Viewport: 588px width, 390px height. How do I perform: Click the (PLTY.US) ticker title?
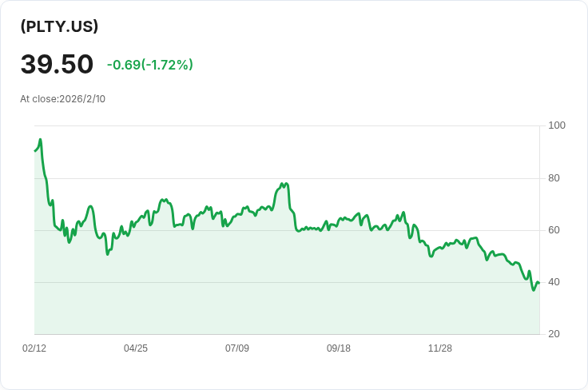[60, 26]
